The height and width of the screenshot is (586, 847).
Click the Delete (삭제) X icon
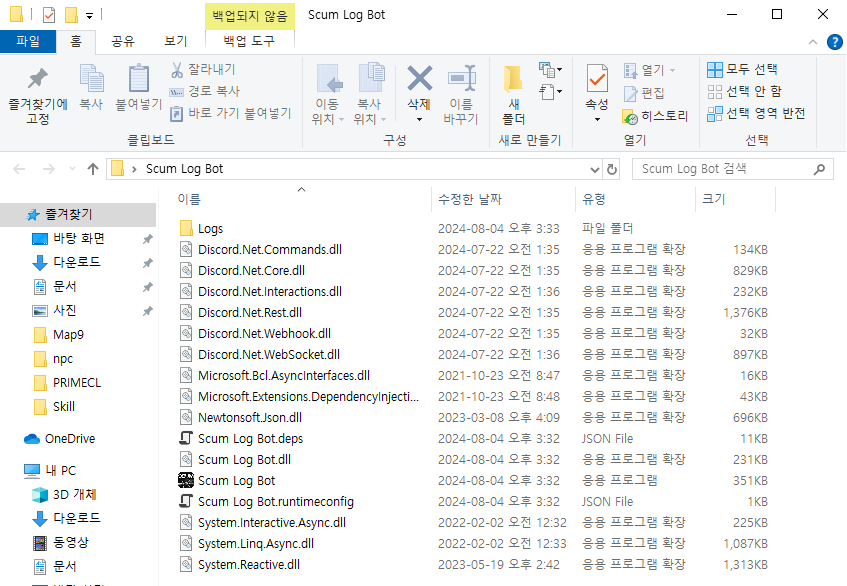(x=419, y=78)
